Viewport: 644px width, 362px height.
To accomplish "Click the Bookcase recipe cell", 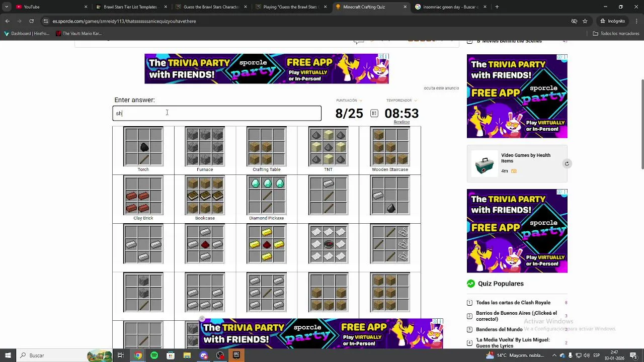I will (205, 199).
